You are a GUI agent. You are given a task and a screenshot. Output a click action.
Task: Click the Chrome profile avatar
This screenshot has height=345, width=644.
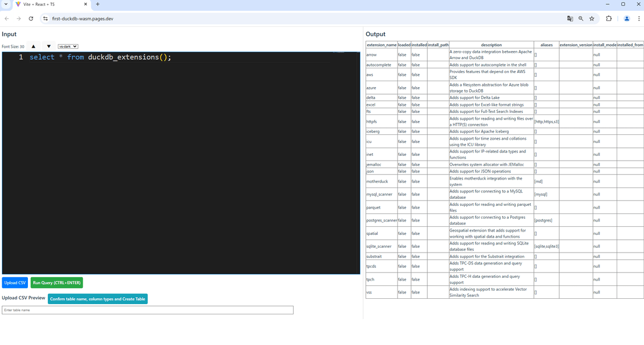coord(627,18)
